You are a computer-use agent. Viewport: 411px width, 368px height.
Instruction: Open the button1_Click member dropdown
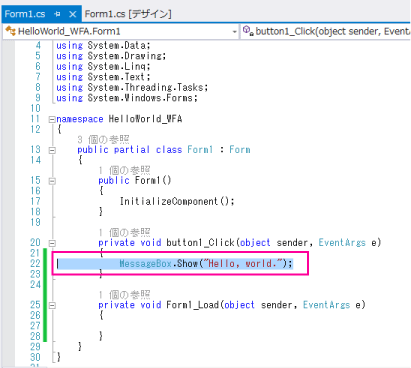tap(325, 31)
